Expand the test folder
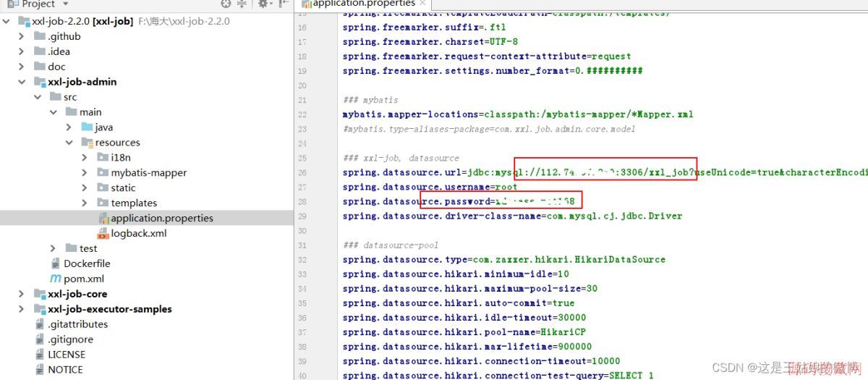 54,248
